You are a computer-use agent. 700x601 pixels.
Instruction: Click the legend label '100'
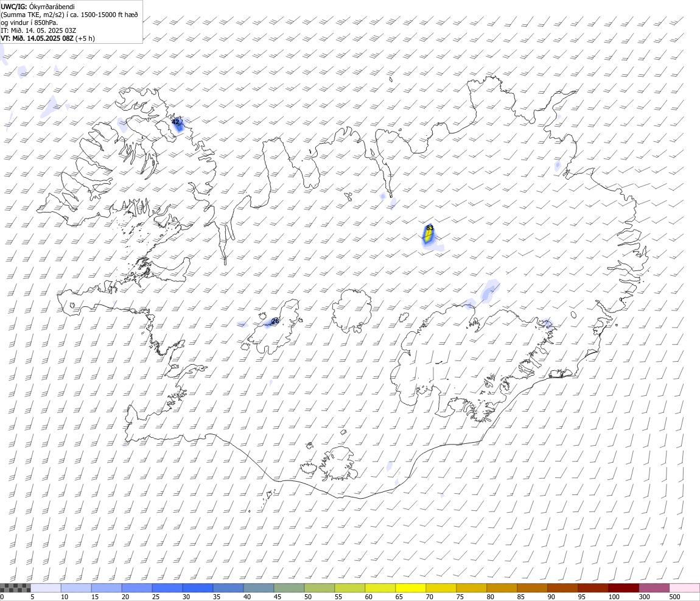[x=614, y=597]
